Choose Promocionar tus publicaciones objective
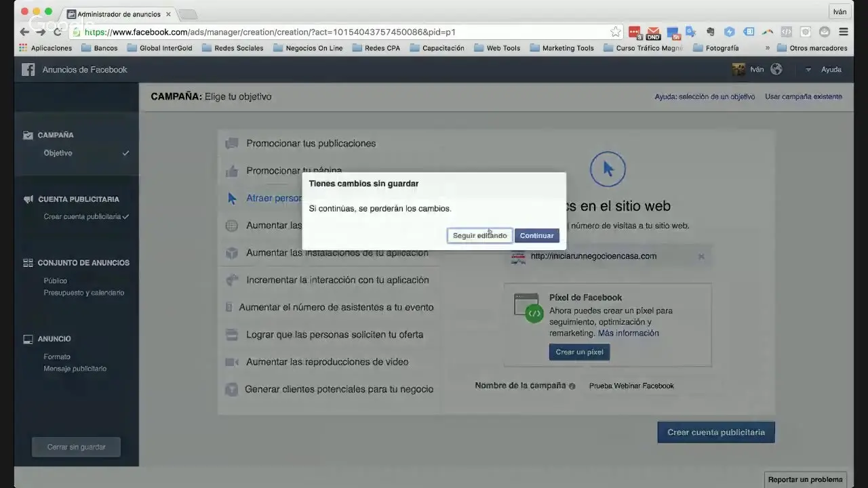Viewport: 868px width, 488px height. click(x=311, y=143)
